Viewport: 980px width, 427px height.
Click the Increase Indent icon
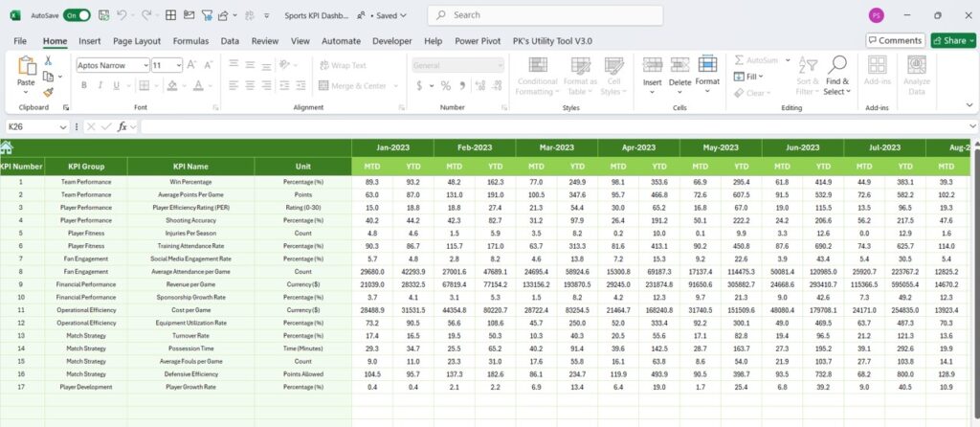pyautogui.click(x=301, y=85)
